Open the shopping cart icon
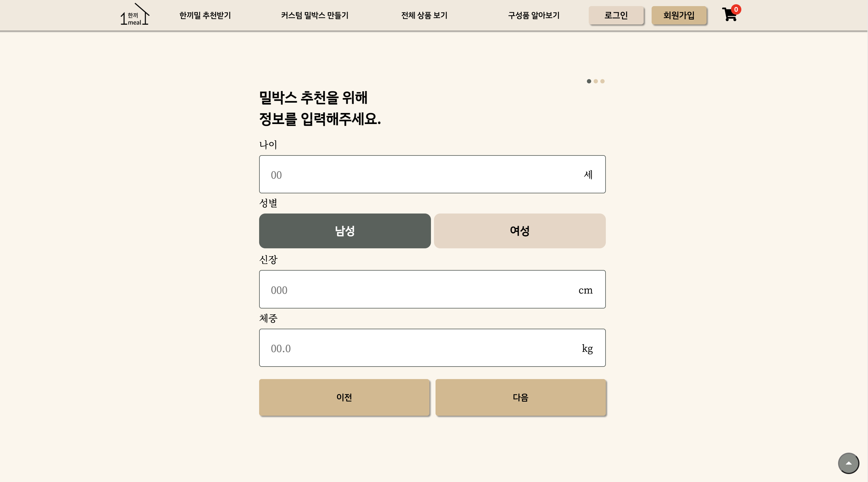The image size is (868, 482). click(729, 15)
